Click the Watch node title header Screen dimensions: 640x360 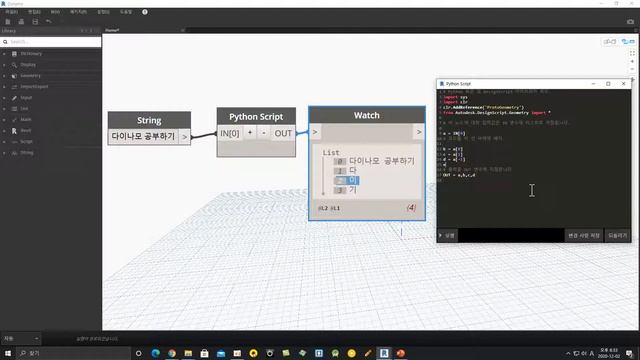[367, 116]
